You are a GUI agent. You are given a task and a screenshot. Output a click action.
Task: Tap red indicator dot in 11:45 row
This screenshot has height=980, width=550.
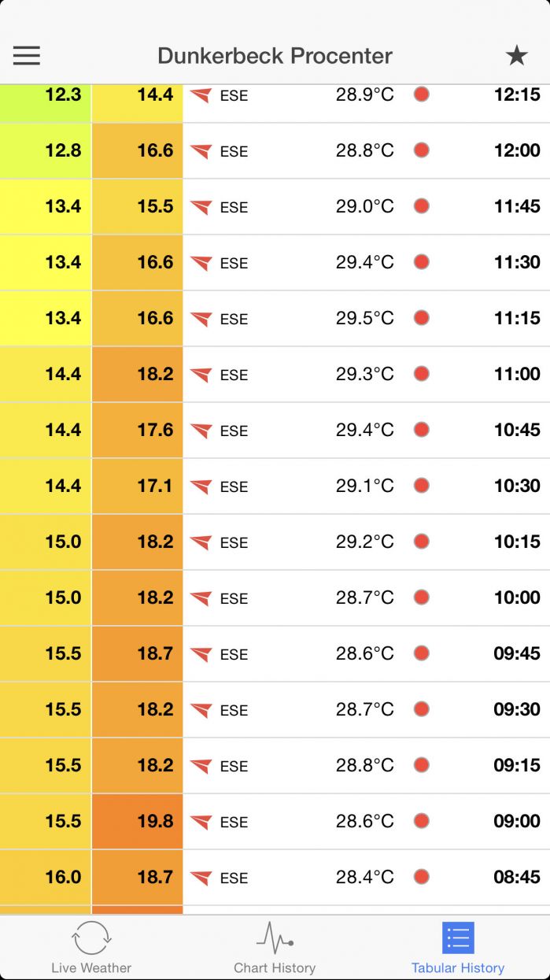point(422,205)
